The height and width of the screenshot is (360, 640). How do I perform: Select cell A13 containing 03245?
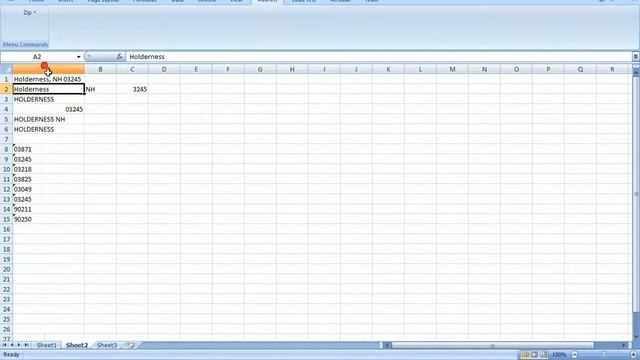point(49,199)
